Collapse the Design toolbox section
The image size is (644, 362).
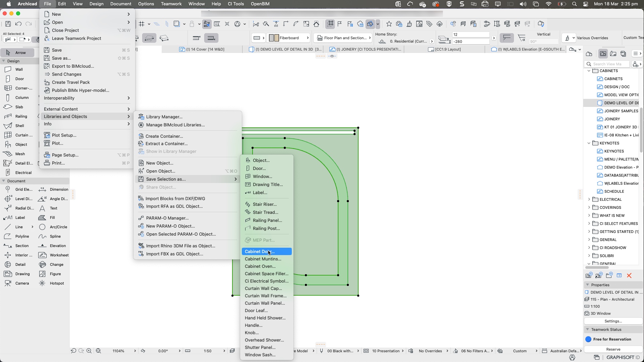4,61
